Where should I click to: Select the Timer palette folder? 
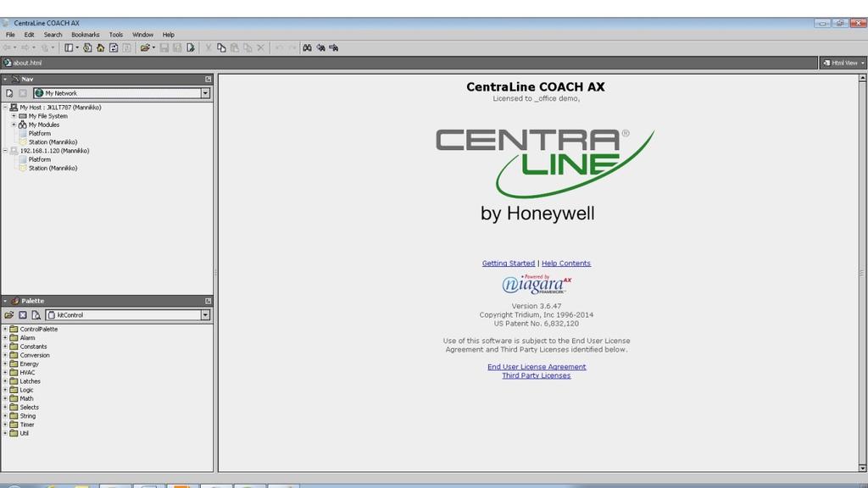coord(26,425)
